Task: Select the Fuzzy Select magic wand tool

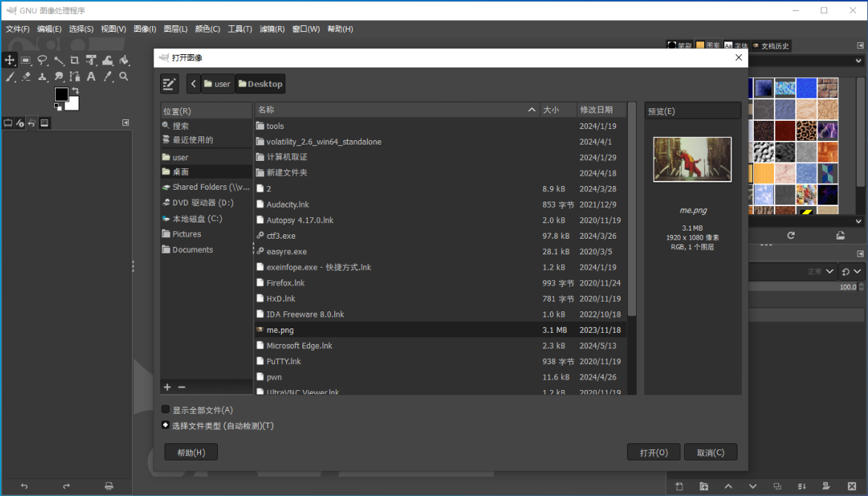Action: [x=59, y=60]
